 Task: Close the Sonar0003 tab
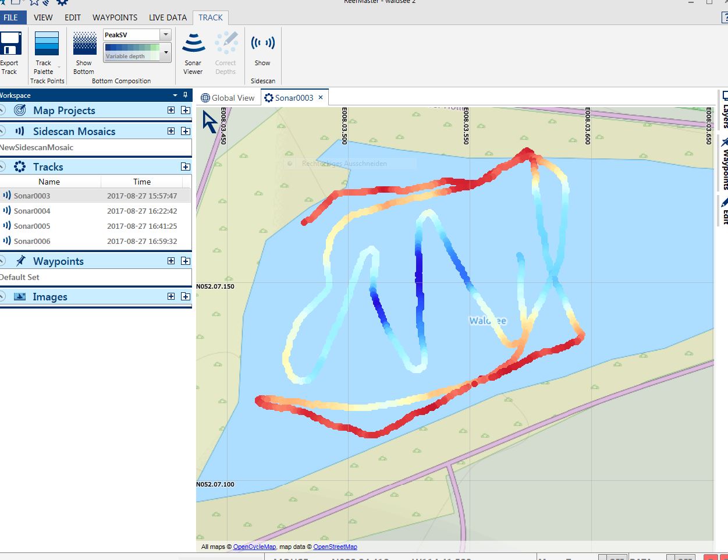321,97
